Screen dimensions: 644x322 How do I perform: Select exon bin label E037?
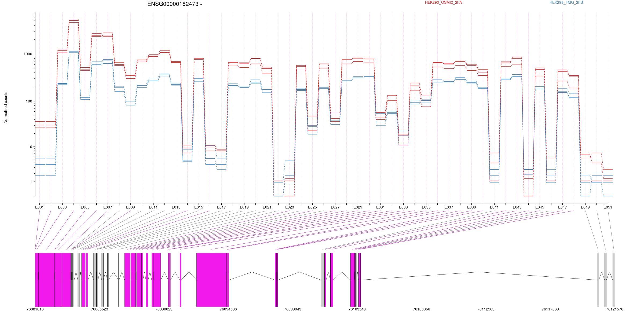pos(449,207)
